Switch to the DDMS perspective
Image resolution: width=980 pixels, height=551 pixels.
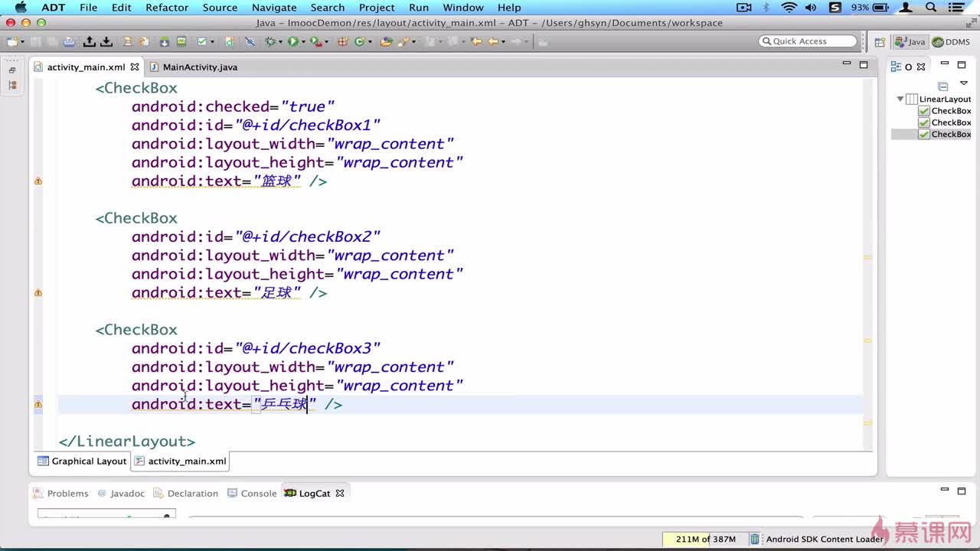[x=950, y=42]
